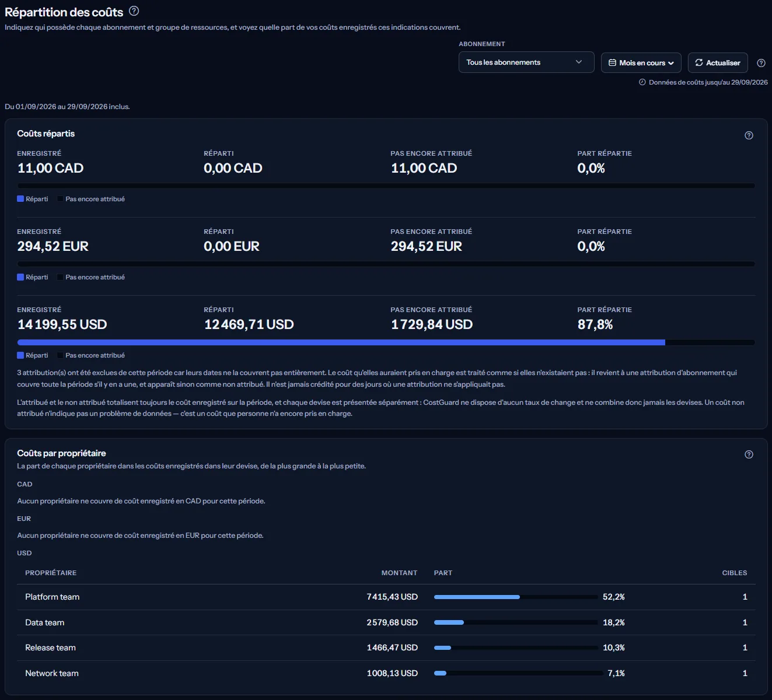The width and height of the screenshot is (772, 700).
Task: Open help icon in Coûts par propriétaire panel
Action: pos(749,454)
